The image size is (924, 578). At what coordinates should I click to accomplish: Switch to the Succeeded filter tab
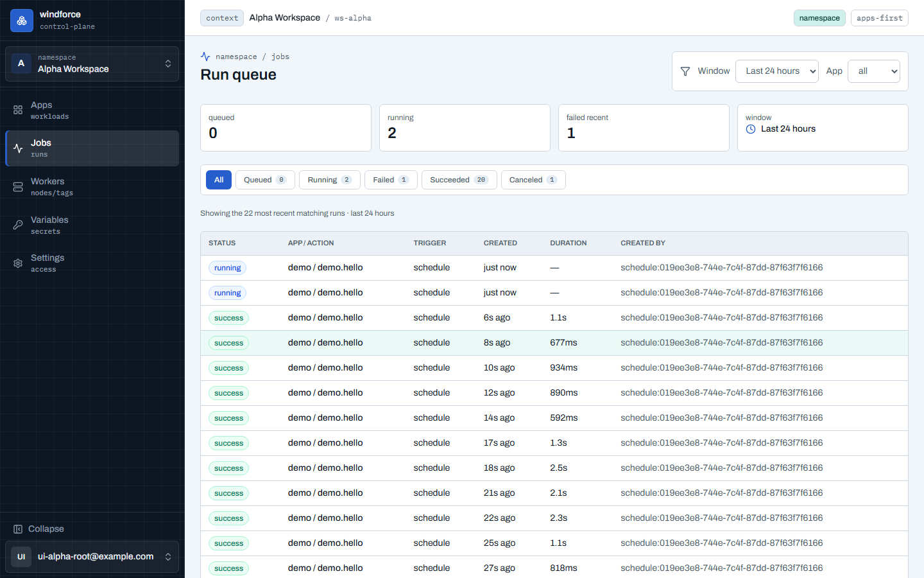pos(459,180)
